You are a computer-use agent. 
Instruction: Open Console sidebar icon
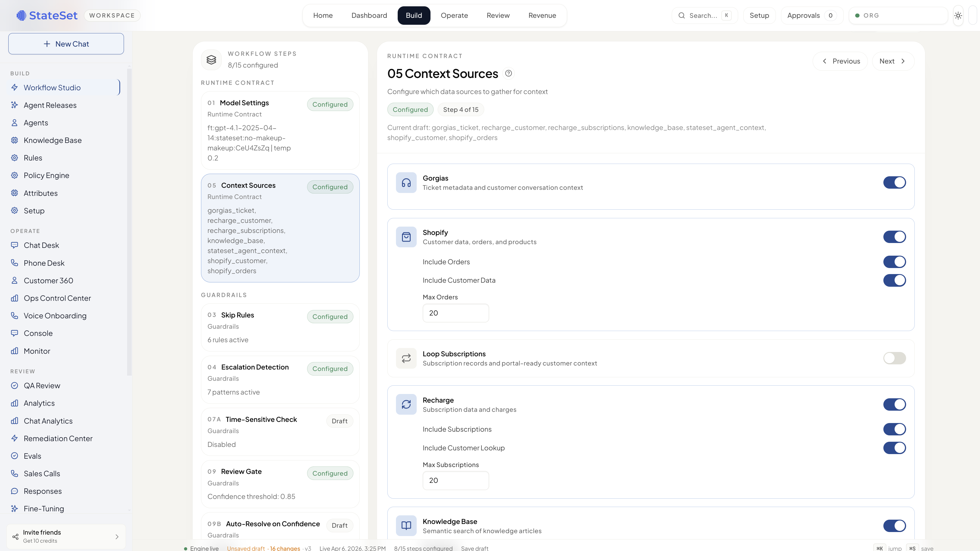coord(14,333)
